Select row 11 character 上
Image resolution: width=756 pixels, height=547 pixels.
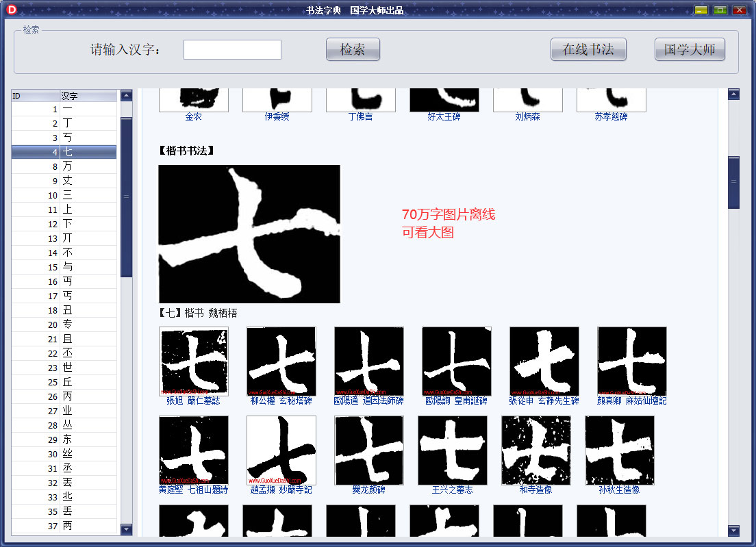[x=64, y=209]
